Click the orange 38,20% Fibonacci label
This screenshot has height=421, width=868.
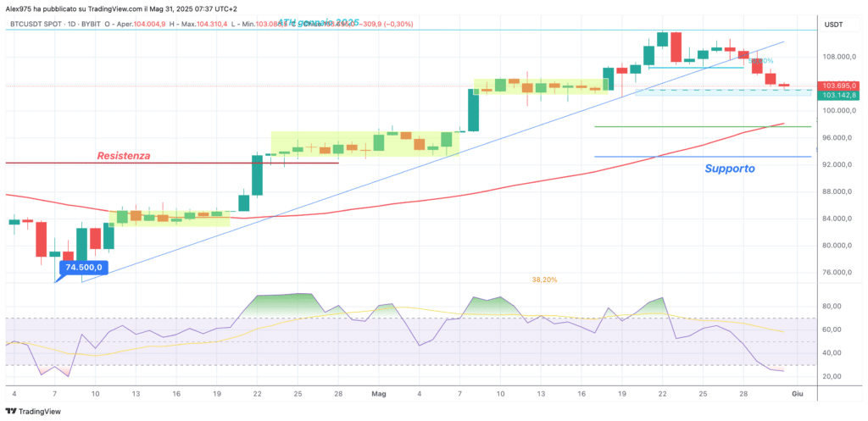point(545,280)
